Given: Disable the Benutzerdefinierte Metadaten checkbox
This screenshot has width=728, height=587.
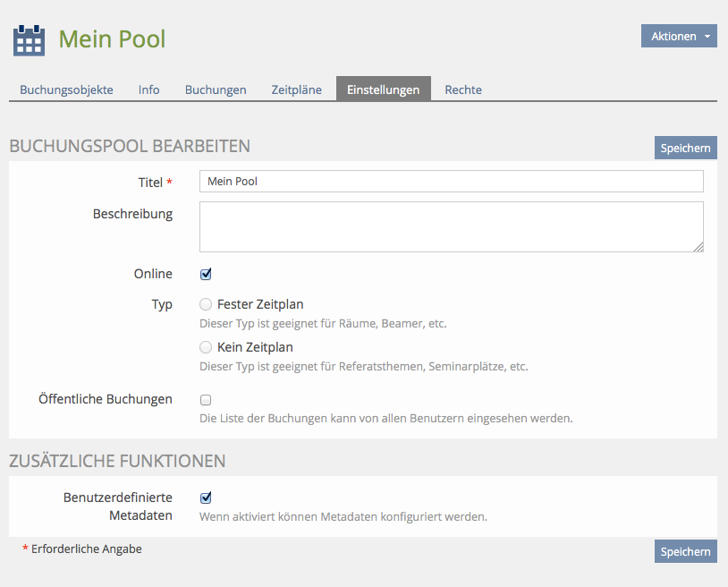Looking at the screenshot, I should pyautogui.click(x=206, y=498).
